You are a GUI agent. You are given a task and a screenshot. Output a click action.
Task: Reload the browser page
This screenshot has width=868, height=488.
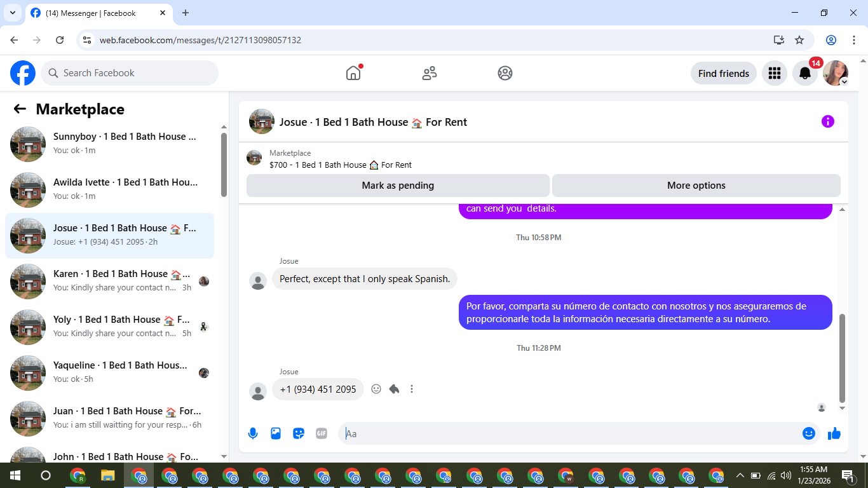click(x=60, y=40)
